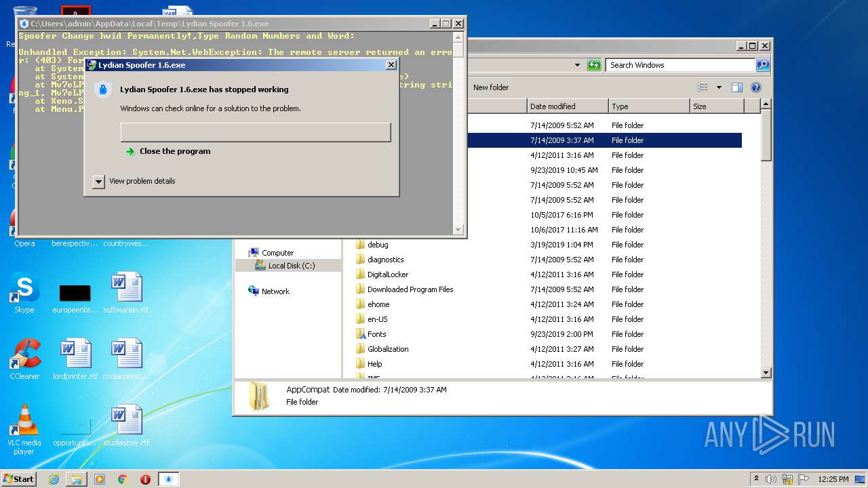
Task: Open Windows Explorer taskbar icon
Action: pos(77,479)
